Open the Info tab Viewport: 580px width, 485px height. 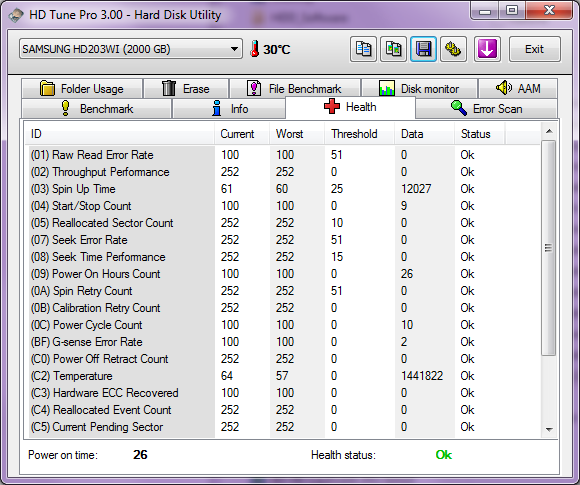(229, 109)
